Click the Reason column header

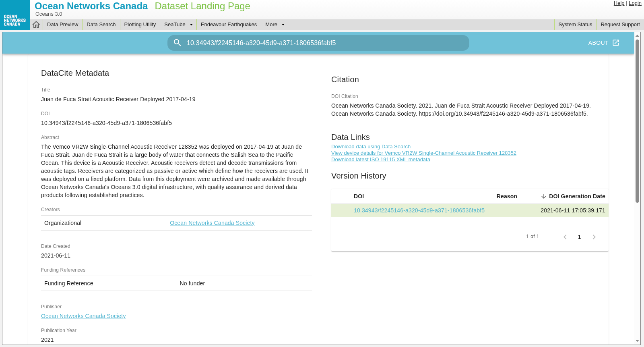coord(507,196)
